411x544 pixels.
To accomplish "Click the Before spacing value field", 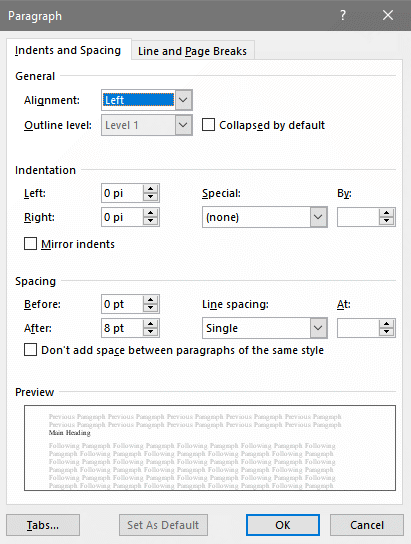I will 122,304.
